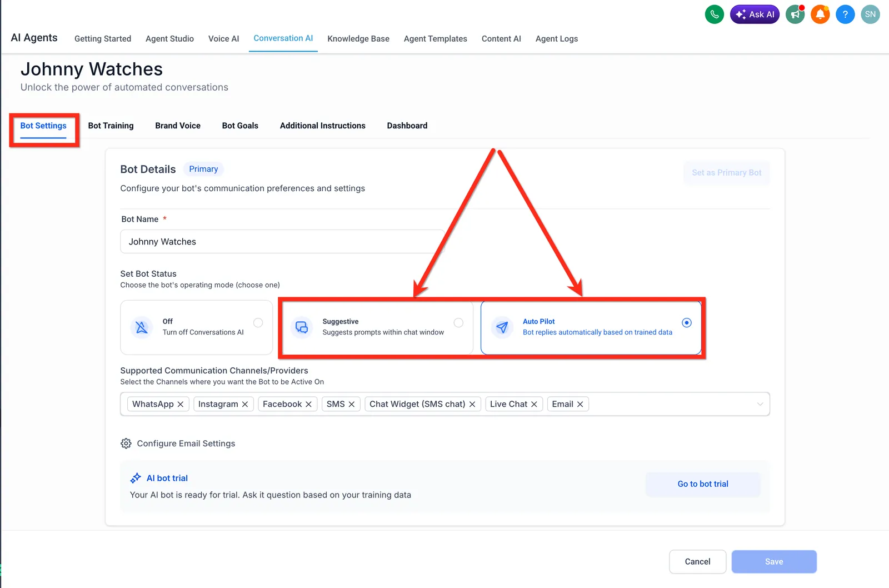
Task: Open the Agent Templates tab
Action: [x=436, y=38]
